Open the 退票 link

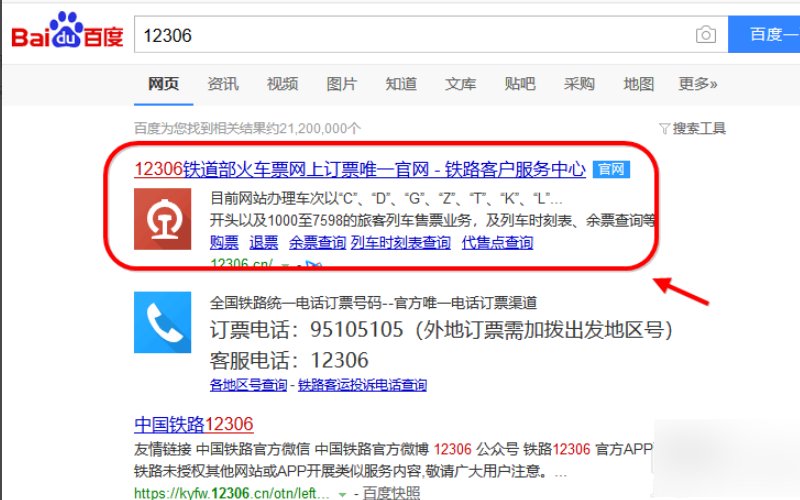[264, 242]
